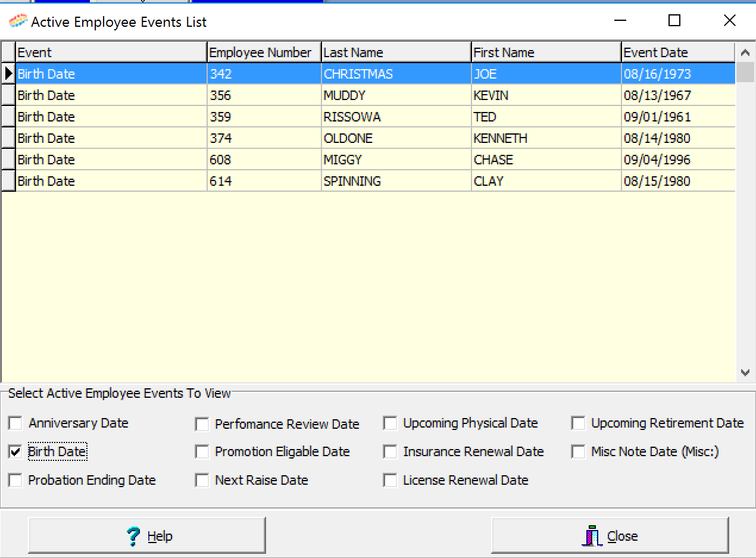Click the Birth Date event cell for MIGGY
The image size is (756, 558).
coord(111,160)
